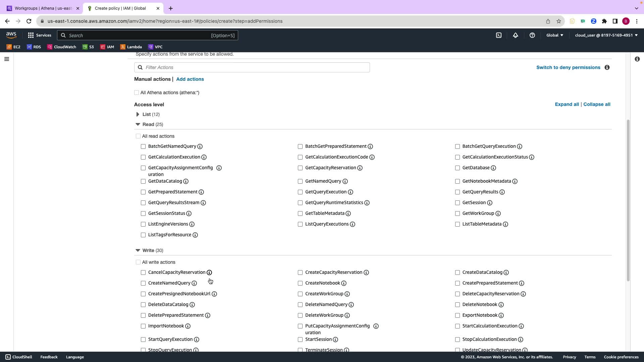Switch to the Workgroups Athena browser tab
This screenshot has width=644, height=362.
tap(43, 8)
